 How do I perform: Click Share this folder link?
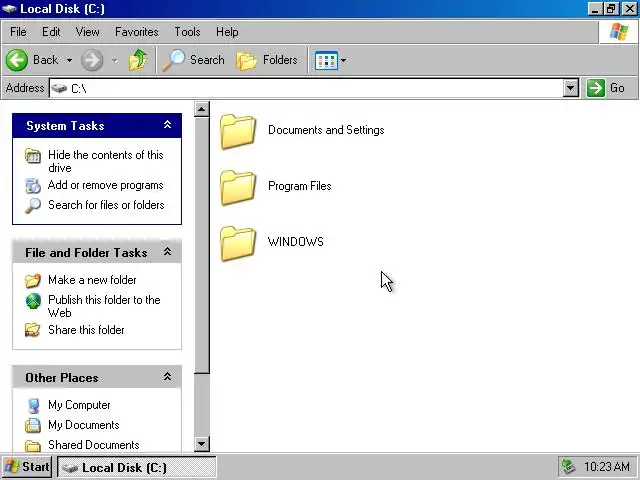[x=86, y=330]
